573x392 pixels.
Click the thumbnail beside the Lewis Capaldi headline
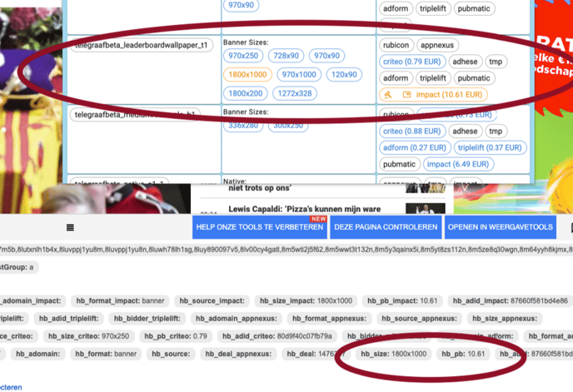point(425,209)
